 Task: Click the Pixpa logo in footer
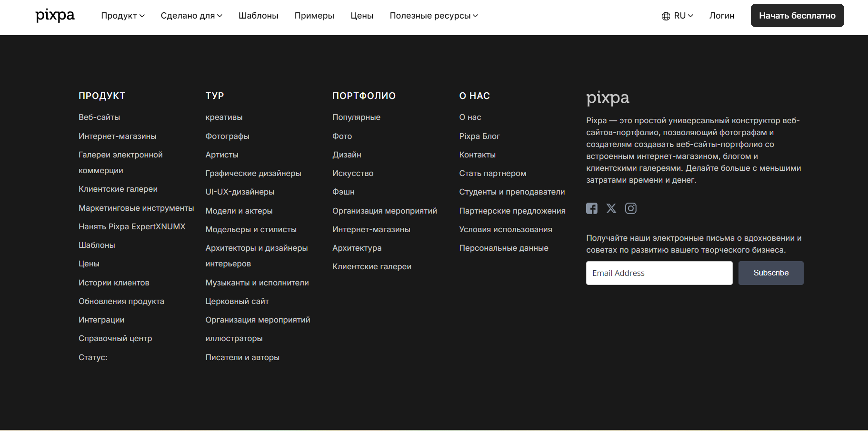[x=607, y=98]
